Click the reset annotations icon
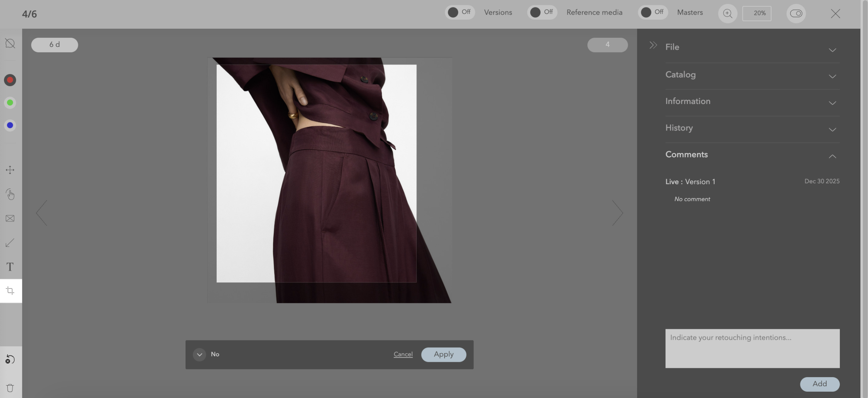Viewport: 868px width, 398px height. pyautogui.click(x=10, y=360)
